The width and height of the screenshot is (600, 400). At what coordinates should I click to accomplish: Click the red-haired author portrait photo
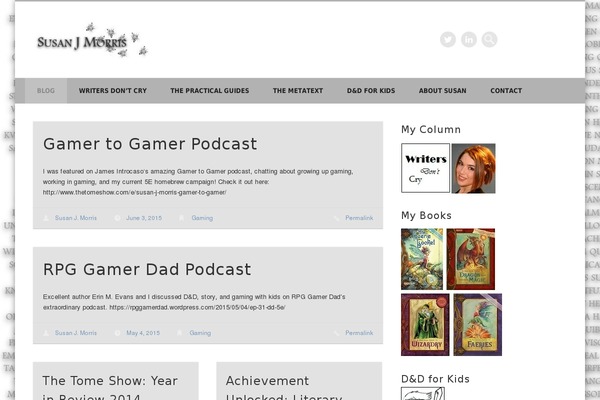474,168
